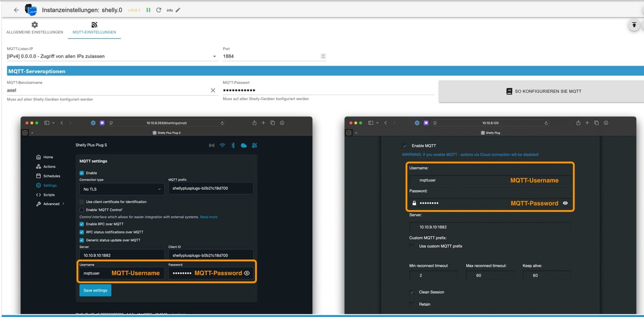
Task: Click the MQTT-Passwort field
Action: 328,90
